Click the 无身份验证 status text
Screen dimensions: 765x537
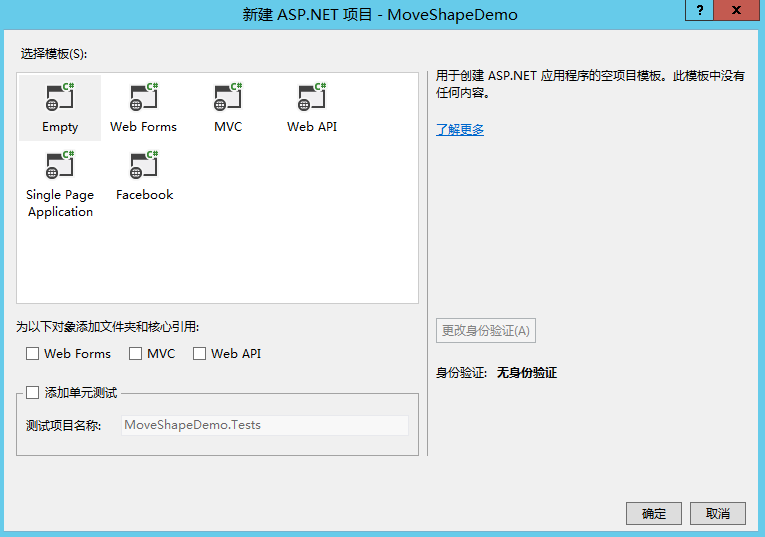click(526, 373)
